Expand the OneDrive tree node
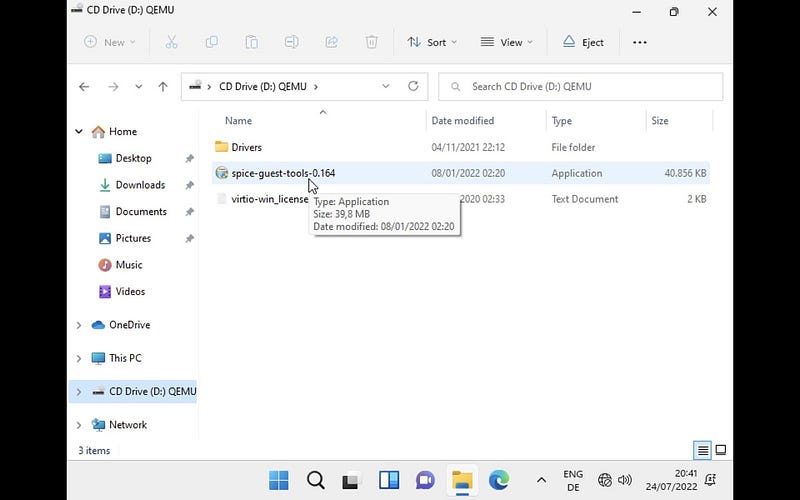This screenshot has height=500, width=800. (79, 325)
